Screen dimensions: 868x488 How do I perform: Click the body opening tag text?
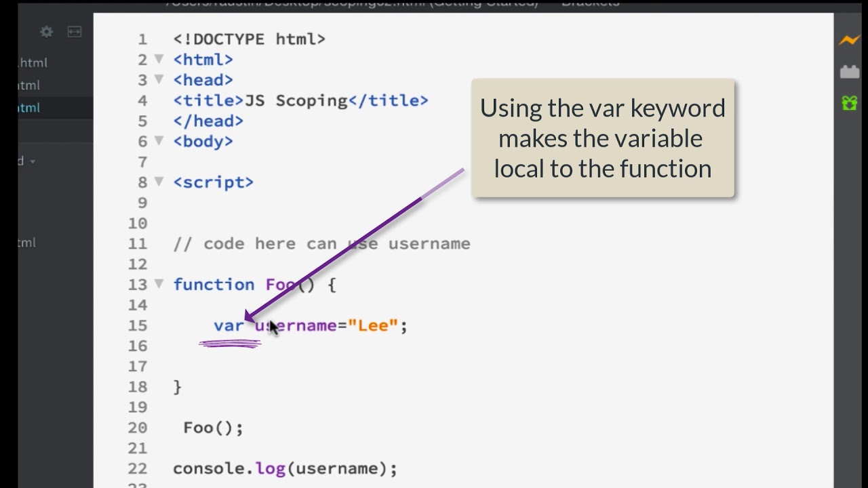coord(203,141)
